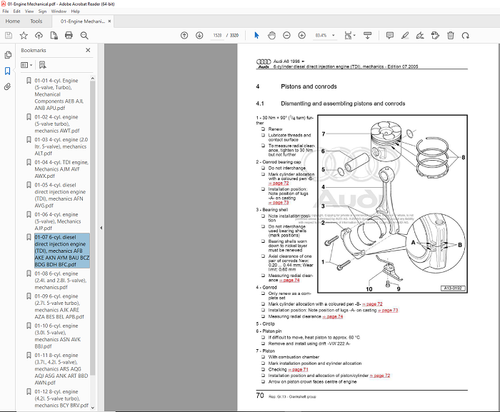Close the 01-Engine Mechani... document tab
The image size is (500, 412).
(x=109, y=21)
